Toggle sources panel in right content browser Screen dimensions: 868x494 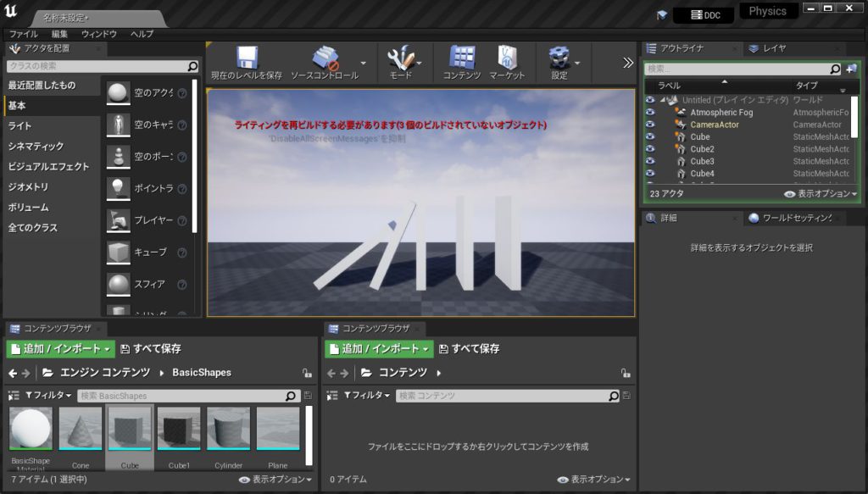tap(332, 396)
